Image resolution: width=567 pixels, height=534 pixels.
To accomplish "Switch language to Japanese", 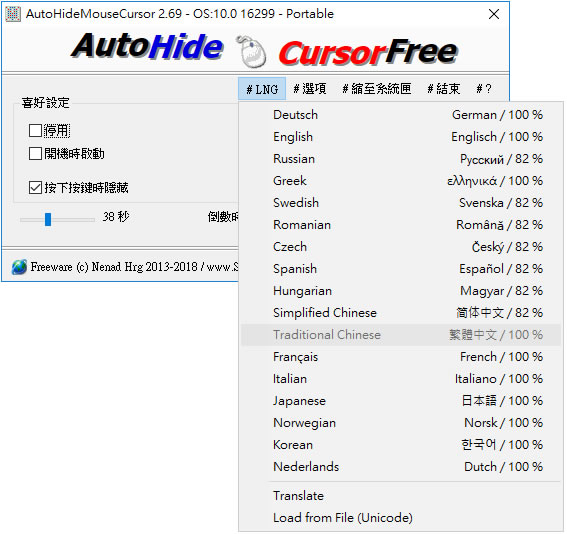I will (x=401, y=401).
